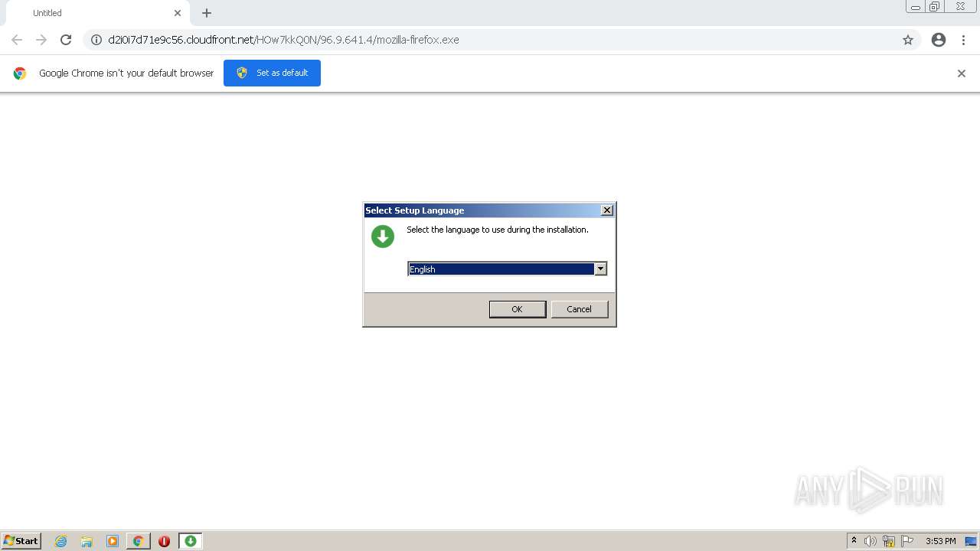This screenshot has width=980, height=551.
Task: Click the address bar URL
Action: coord(283,40)
